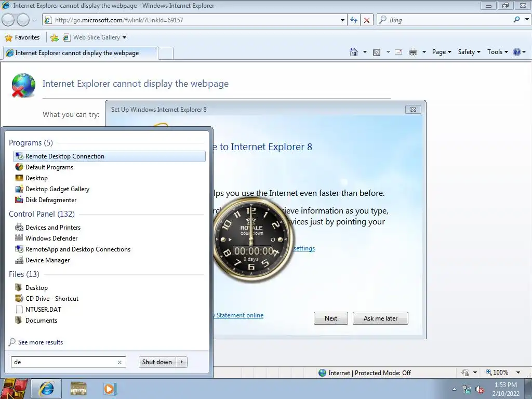Select the 'cannot display the webpage' tab
Image resolution: width=532 pixels, height=399 pixels.
(x=81, y=53)
